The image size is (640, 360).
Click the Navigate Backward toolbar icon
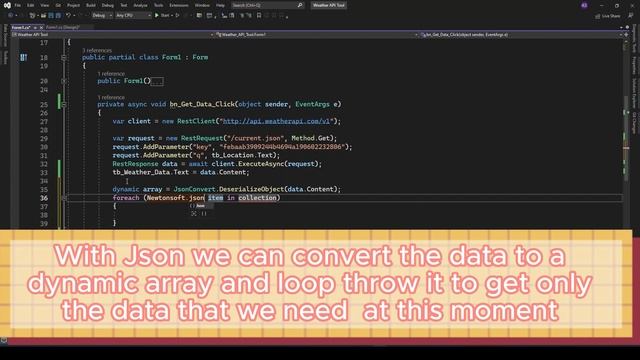(x=11, y=16)
